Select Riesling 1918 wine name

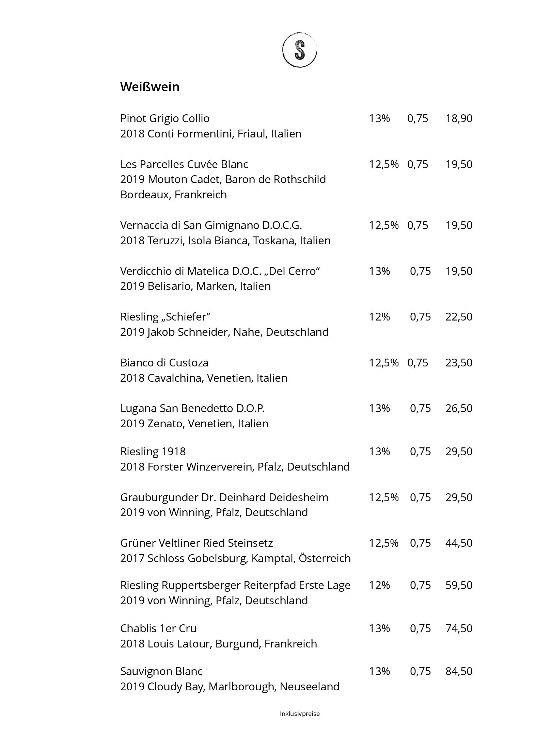pyautogui.click(x=153, y=451)
